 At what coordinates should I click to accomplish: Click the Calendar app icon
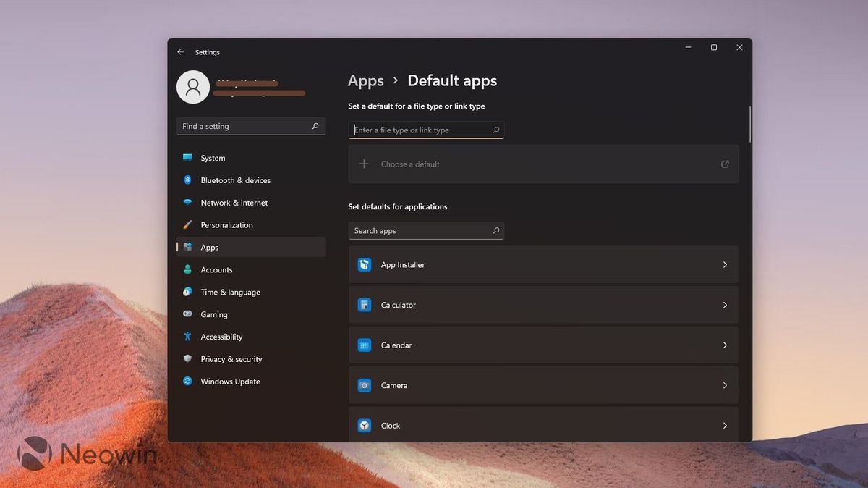(365, 345)
